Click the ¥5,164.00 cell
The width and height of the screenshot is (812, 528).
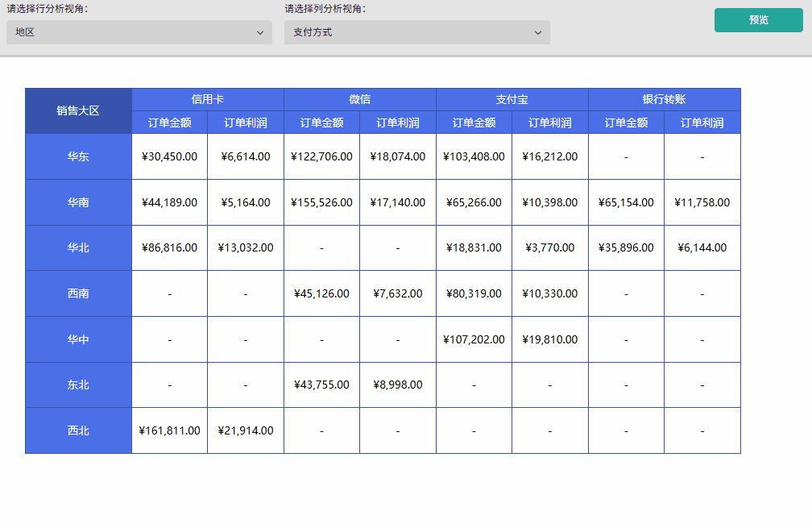[x=246, y=202]
